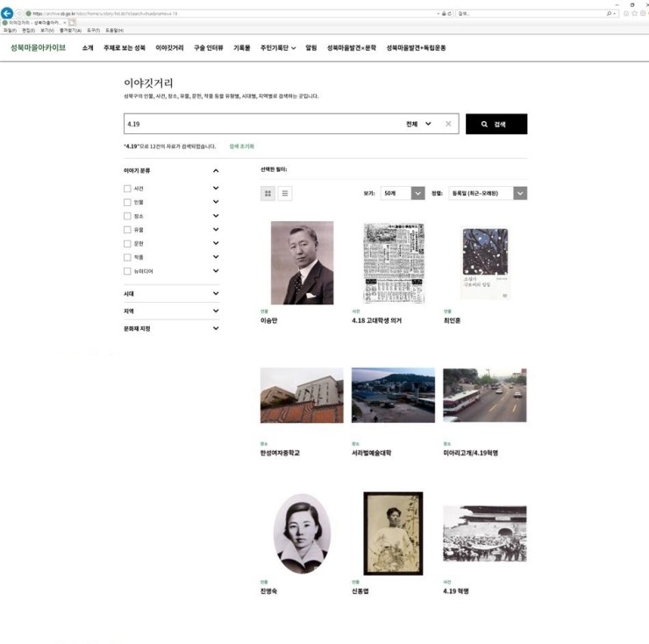Open the 전체 search scope dropdown
The image size is (649, 644).
tap(419, 124)
